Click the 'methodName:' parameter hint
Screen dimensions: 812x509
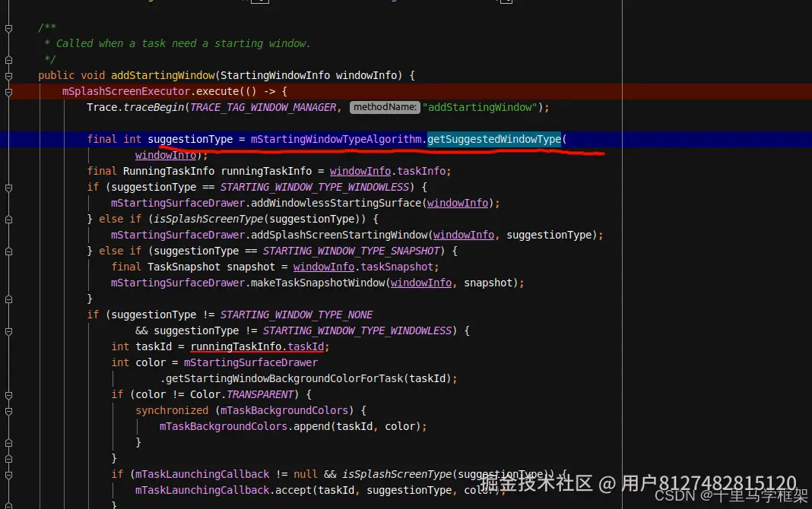click(x=384, y=107)
